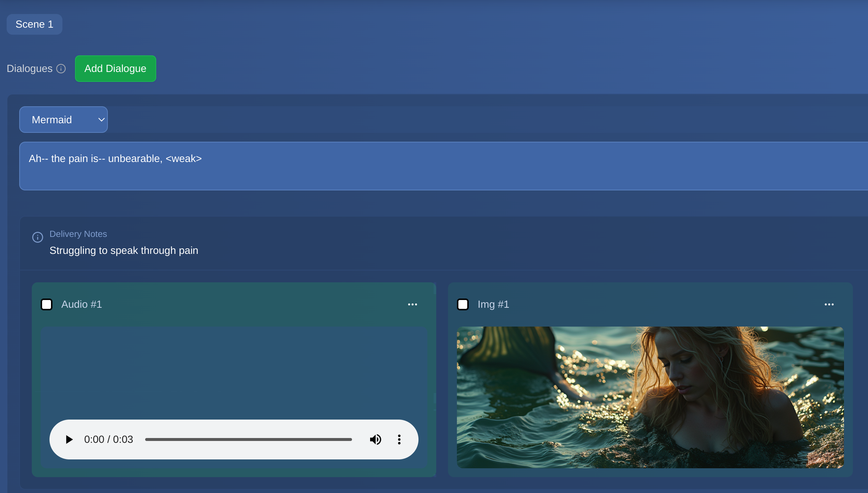The width and height of the screenshot is (868, 493).
Task: Play the Audio #1 clip
Action: point(69,439)
